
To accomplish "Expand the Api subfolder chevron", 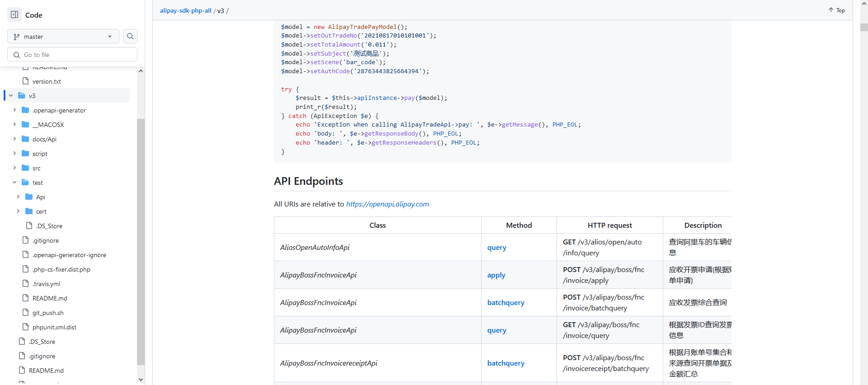I will click(x=18, y=197).
